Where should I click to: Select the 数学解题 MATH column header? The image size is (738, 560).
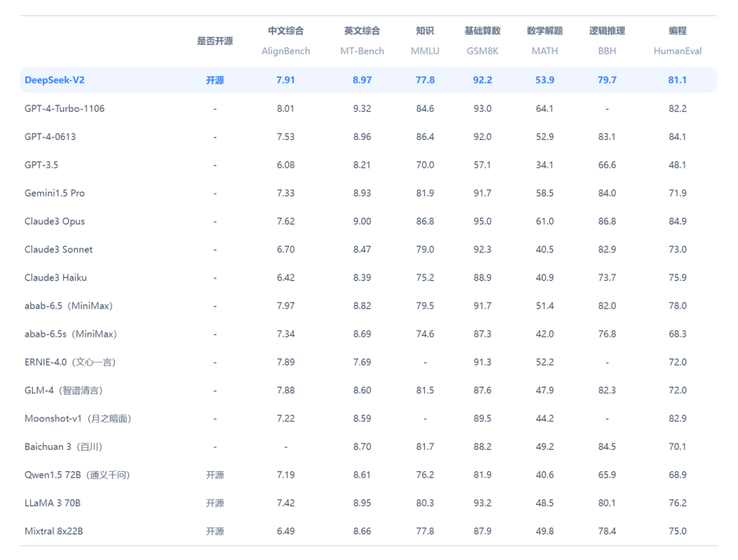click(x=544, y=40)
